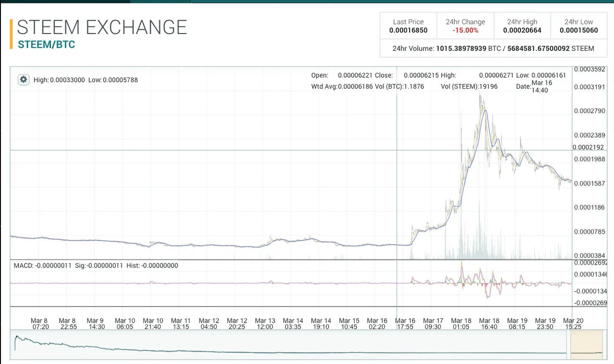
Task: Click the 0.0003592 price axis label
Action: (x=590, y=69)
